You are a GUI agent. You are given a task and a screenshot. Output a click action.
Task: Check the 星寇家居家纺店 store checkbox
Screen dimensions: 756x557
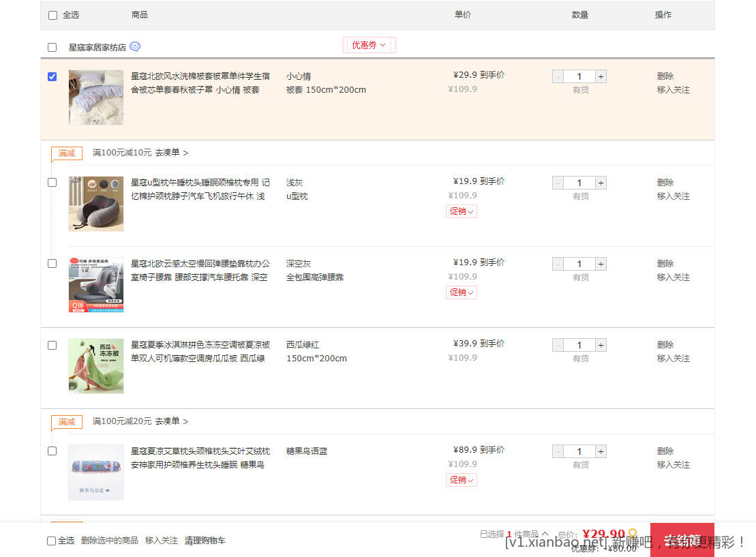pos(52,47)
